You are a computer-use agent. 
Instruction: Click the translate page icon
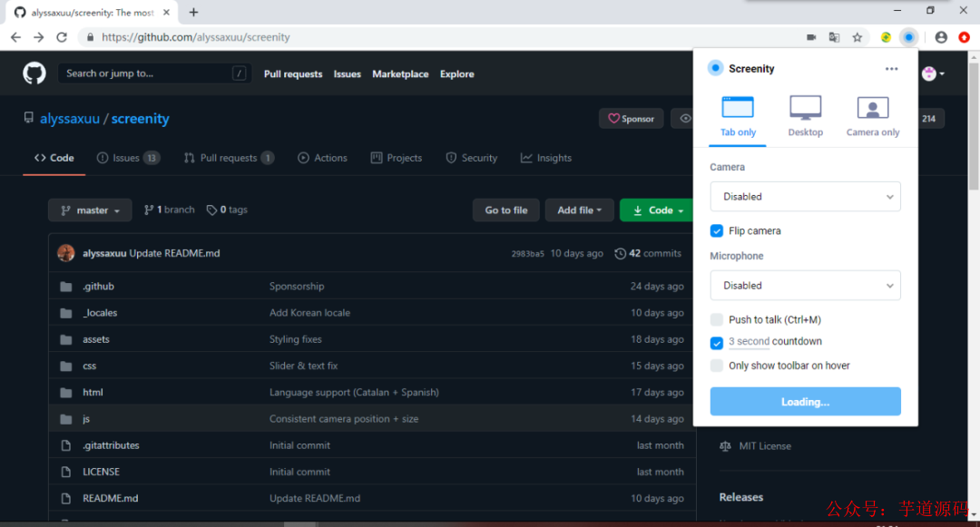834,37
